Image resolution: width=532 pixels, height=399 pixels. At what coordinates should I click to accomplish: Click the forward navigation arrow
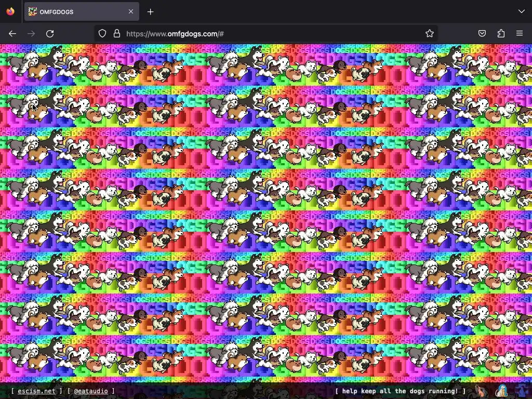click(31, 34)
